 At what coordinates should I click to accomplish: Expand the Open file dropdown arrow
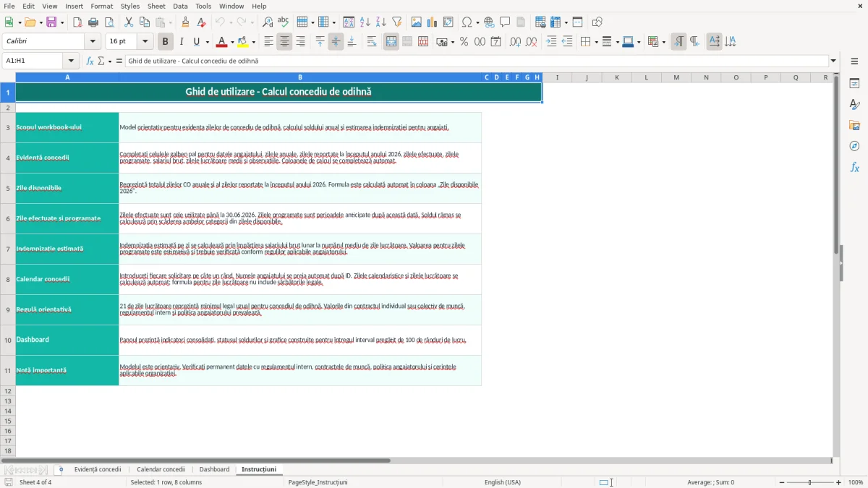[x=39, y=22]
